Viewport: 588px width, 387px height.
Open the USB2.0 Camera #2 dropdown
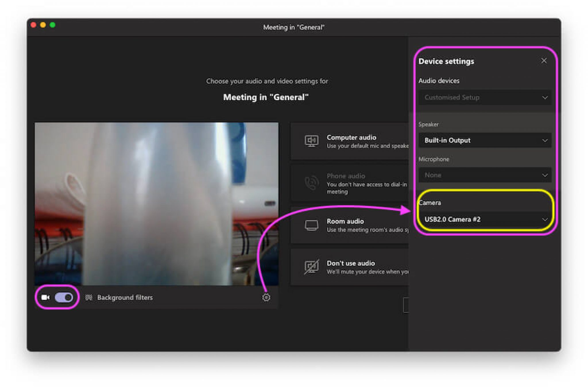pyautogui.click(x=485, y=219)
